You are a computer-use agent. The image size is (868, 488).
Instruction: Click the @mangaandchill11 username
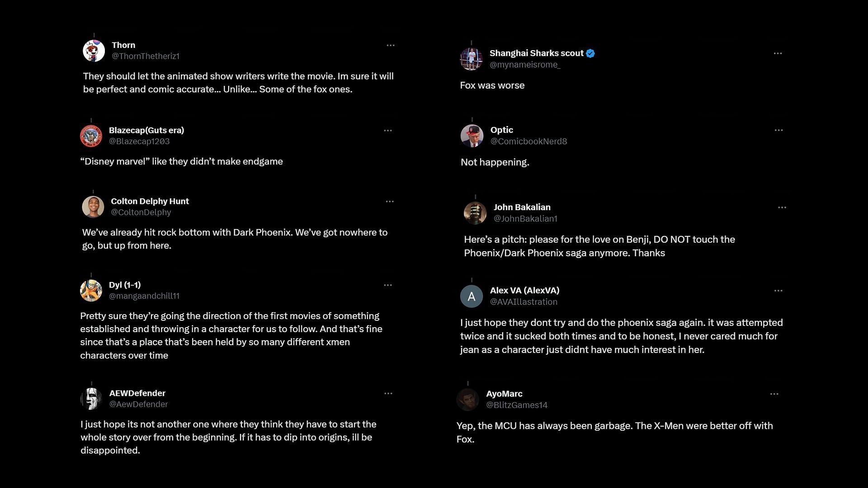(x=144, y=296)
